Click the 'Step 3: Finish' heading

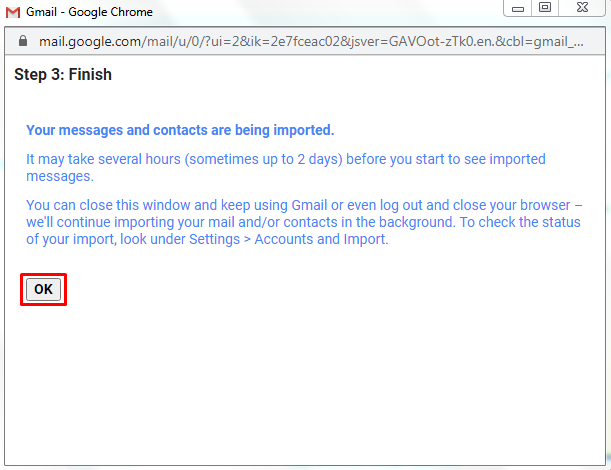[63, 74]
